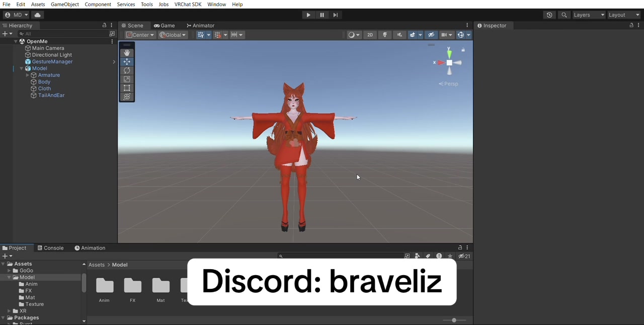Lock the Inspector panel
This screenshot has width=644, height=325.
pos(631,25)
